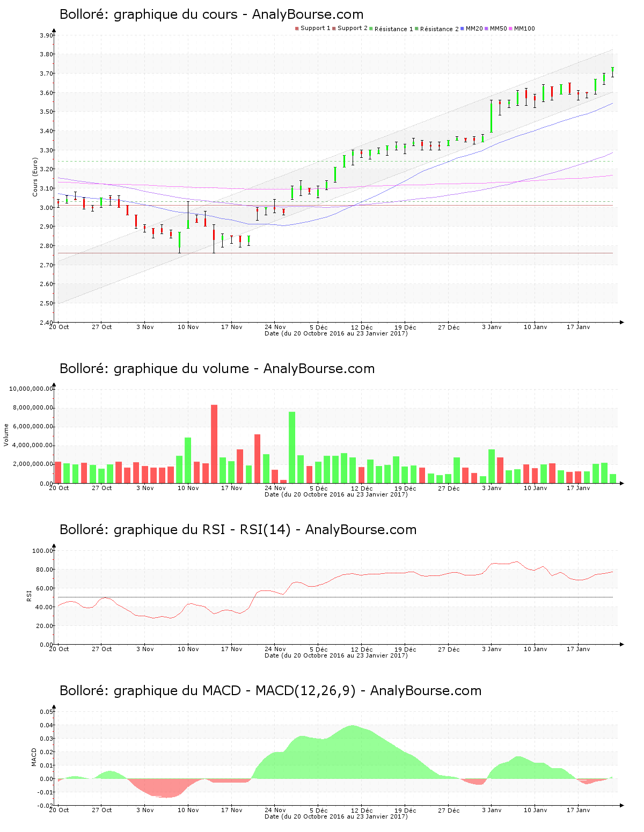Click "5 Déc" date on RSI chart
644x832 pixels.
318,649
